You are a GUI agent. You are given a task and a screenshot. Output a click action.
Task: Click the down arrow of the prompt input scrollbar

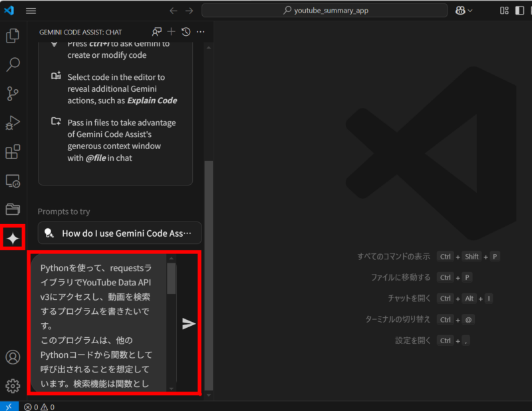click(172, 388)
